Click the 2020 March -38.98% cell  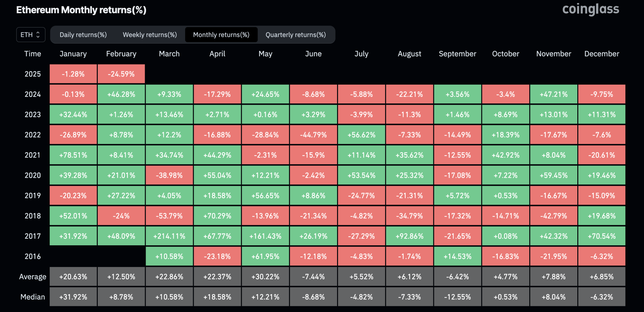click(169, 175)
